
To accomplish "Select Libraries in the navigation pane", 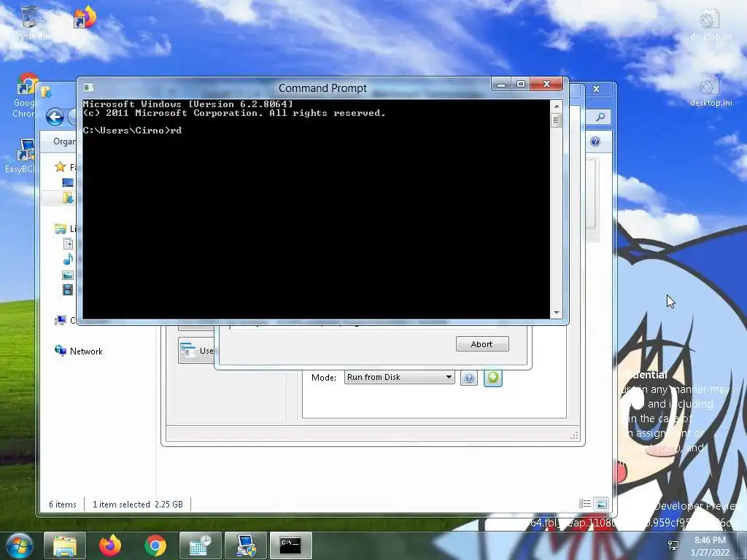I will coord(60,228).
